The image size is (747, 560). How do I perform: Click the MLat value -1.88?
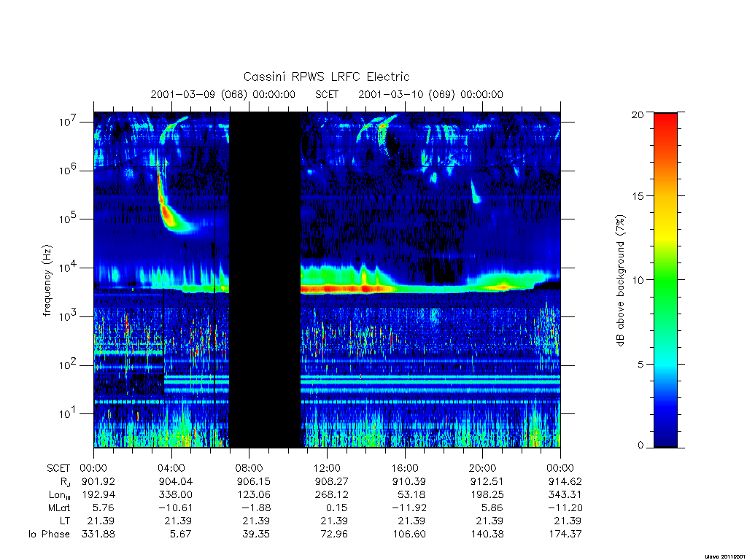257,507
